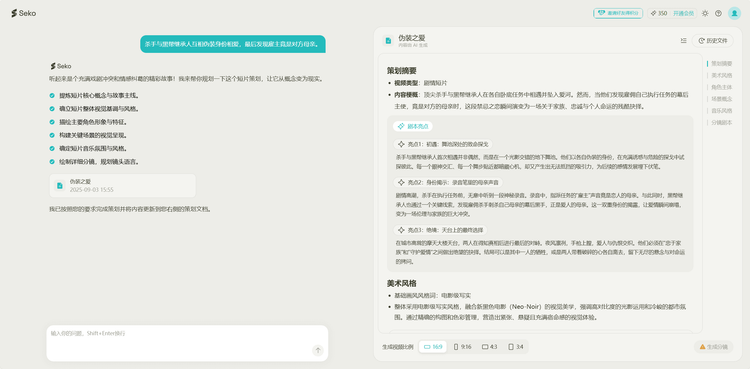The height and width of the screenshot is (369, 750).
Task: Jump to 美术风格 in the outline nav
Action: (x=721, y=75)
